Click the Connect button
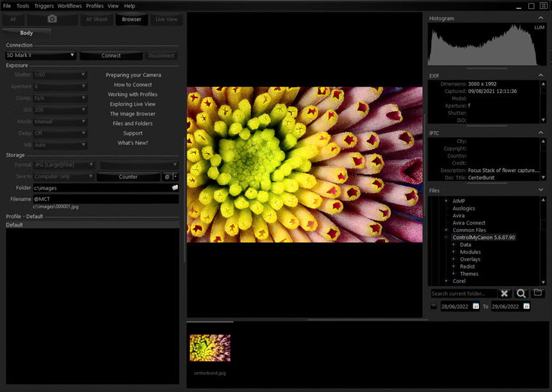The height and width of the screenshot is (392, 552). point(111,56)
